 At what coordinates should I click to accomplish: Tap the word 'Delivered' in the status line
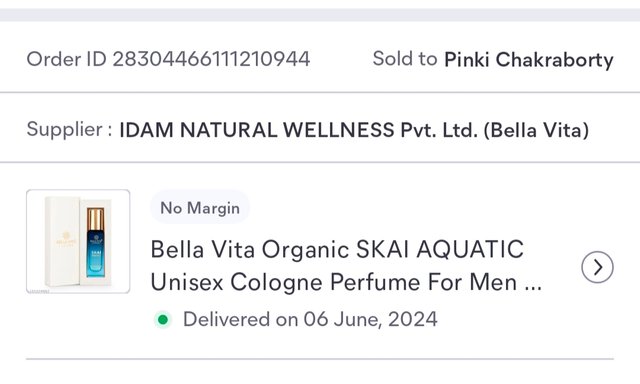pyautogui.click(x=227, y=319)
